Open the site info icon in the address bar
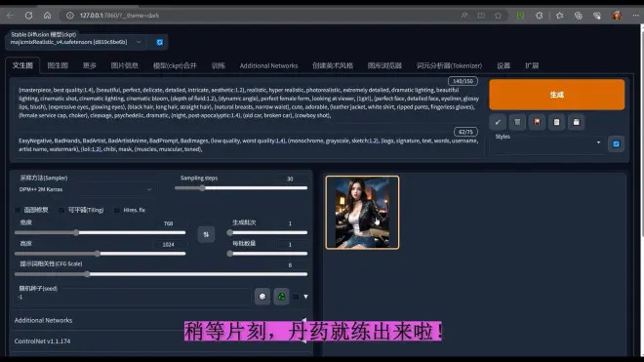The height and width of the screenshot is (362, 644). click(x=70, y=16)
